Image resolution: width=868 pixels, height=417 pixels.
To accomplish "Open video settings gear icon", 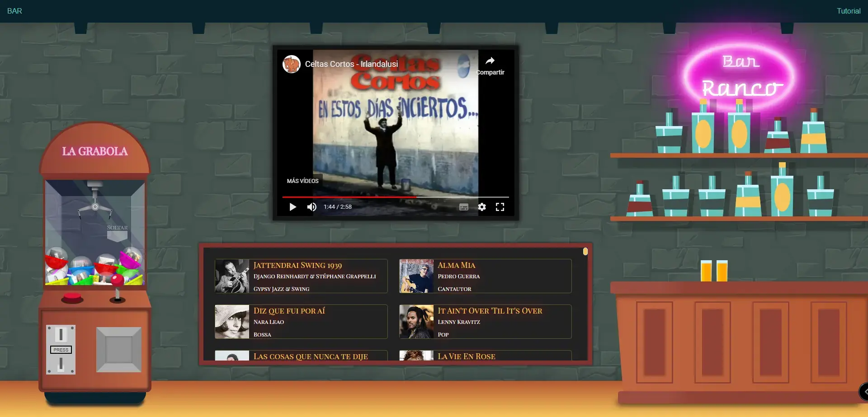I will click(x=482, y=207).
